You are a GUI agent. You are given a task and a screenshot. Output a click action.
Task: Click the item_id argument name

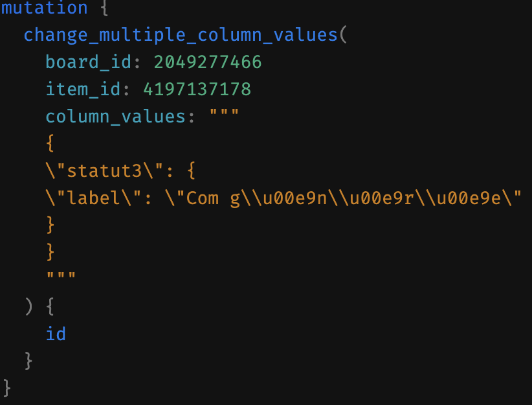coord(83,89)
